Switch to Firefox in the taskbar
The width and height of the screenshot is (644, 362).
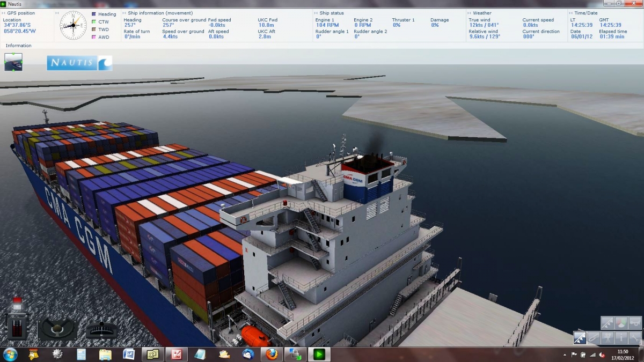click(x=272, y=354)
